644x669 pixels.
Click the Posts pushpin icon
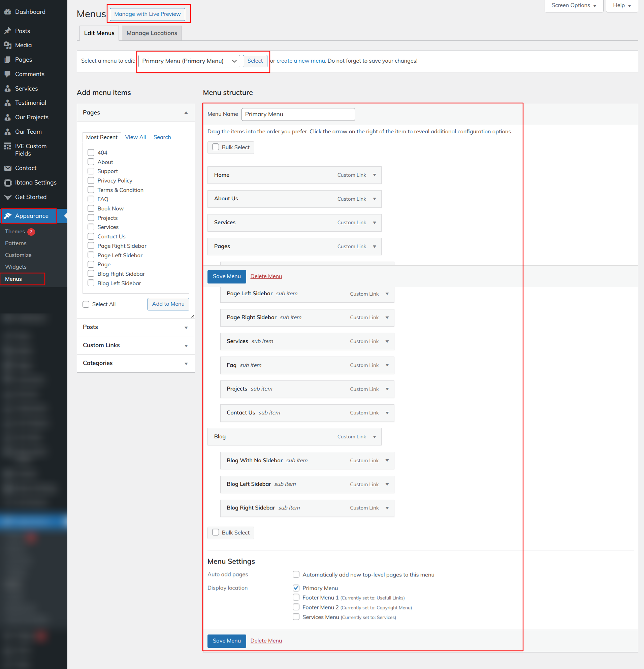7,31
